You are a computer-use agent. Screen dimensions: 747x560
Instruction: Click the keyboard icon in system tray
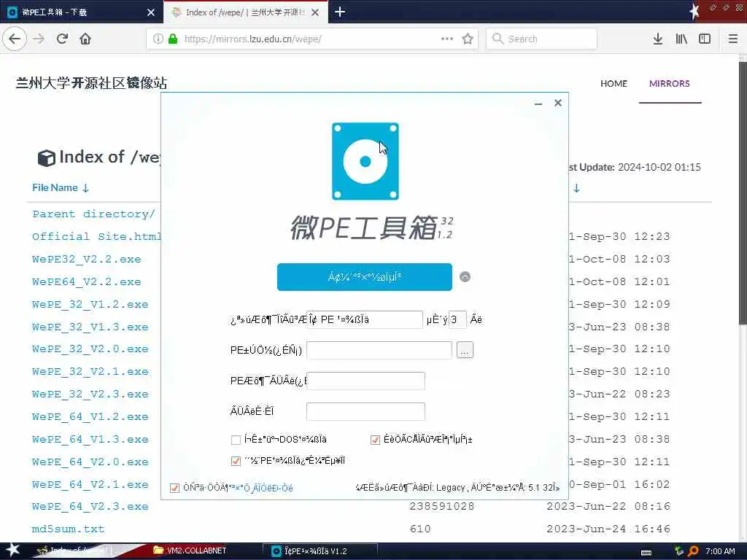point(646,552)
